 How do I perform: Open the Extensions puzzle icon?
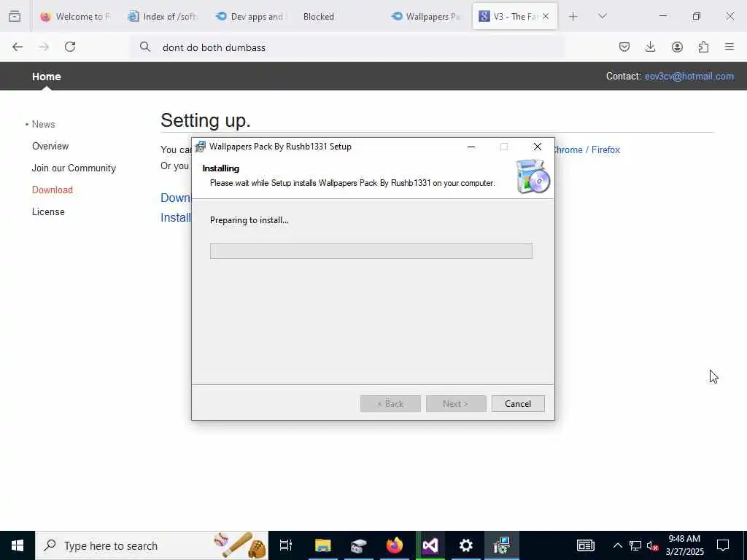pos(703,47)
